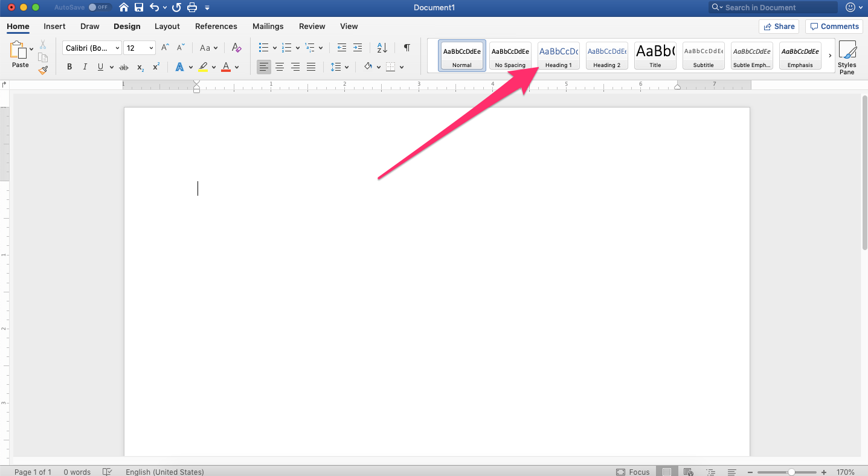Select the Format Painter brush
The image size is (868, 476).
point(43,70)
